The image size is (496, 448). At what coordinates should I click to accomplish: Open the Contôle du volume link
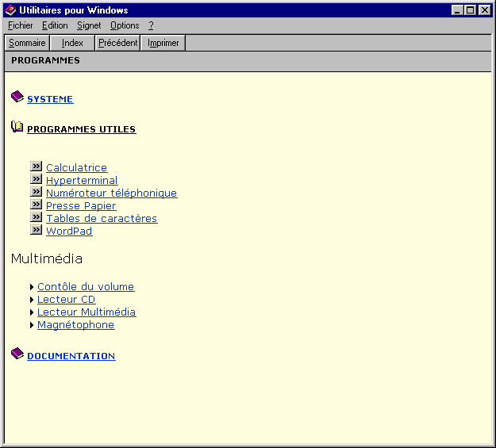point(86,286)
